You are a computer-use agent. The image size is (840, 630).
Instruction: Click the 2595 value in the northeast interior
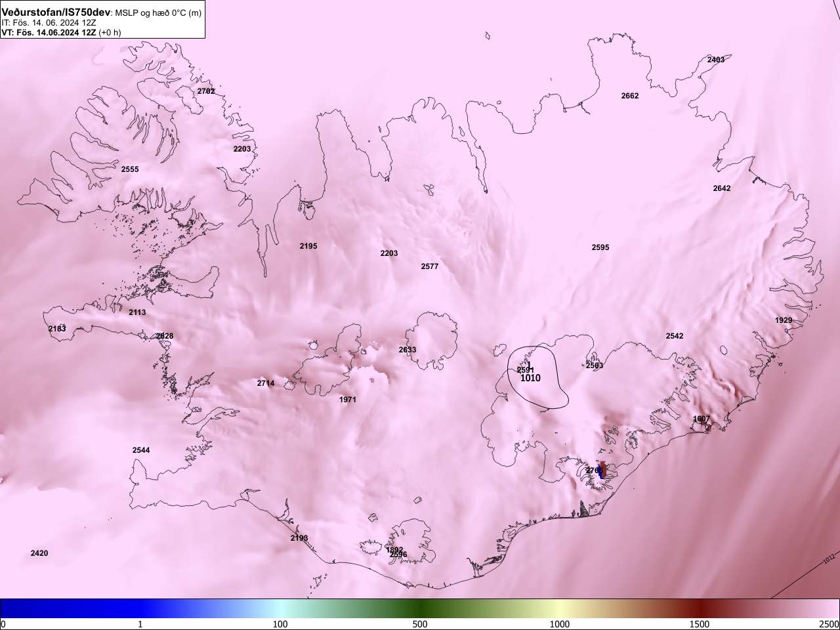pyautogui.click(x=600, y=247)
